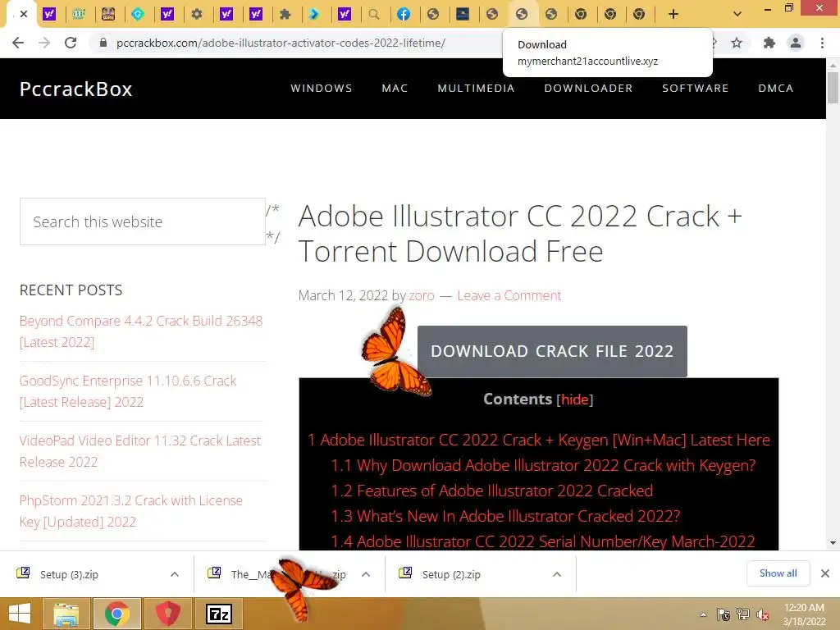
Task: Bookmark this page with the star icon
Action: [737, 43]
